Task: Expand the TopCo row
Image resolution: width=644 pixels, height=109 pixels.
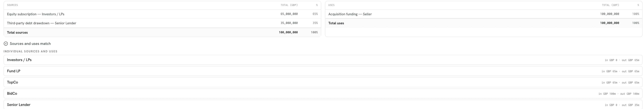Action: tap(323, 82)
